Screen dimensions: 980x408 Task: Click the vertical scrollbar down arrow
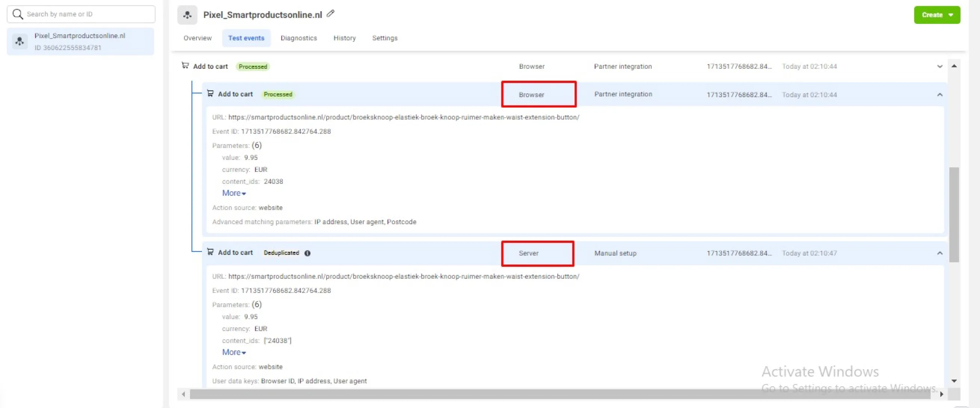(x=954, y=381)
